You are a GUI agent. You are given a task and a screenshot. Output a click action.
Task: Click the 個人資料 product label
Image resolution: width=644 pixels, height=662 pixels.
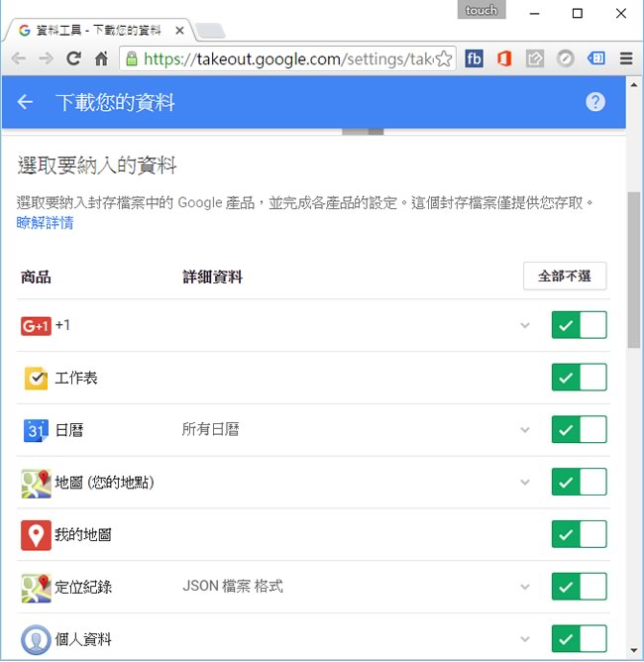(83, 639)
